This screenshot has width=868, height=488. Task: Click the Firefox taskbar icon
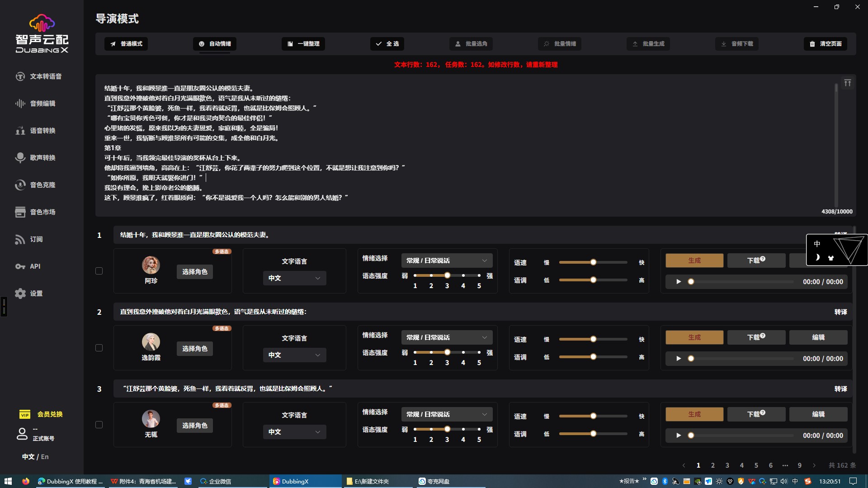pyautogui.click(x=26, y=481)
